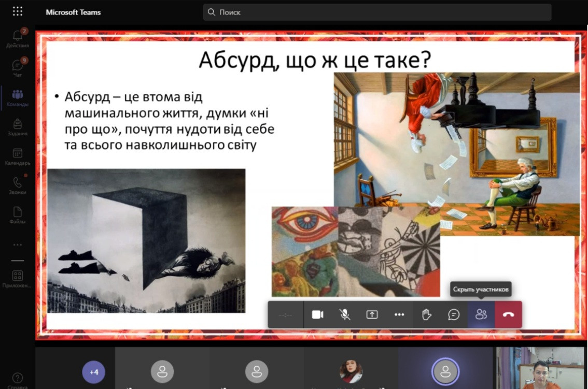The width and height of the screenshot is (588, 389).
Task: Open Справка help icon
Action: pos(18,379)
